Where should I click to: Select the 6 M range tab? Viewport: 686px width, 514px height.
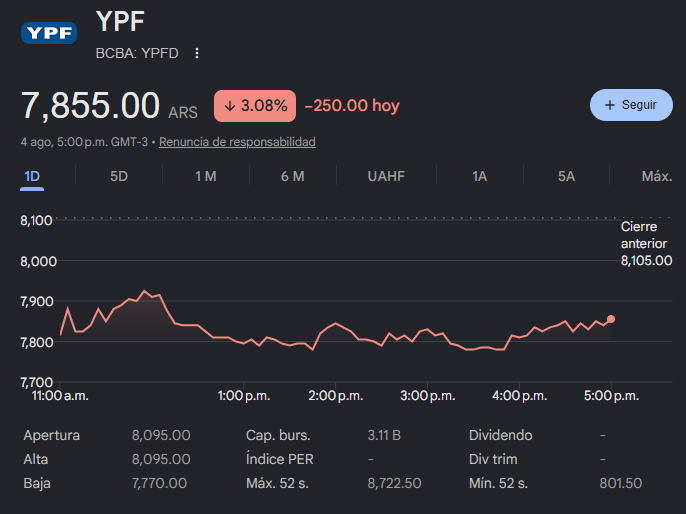(292, 176)
